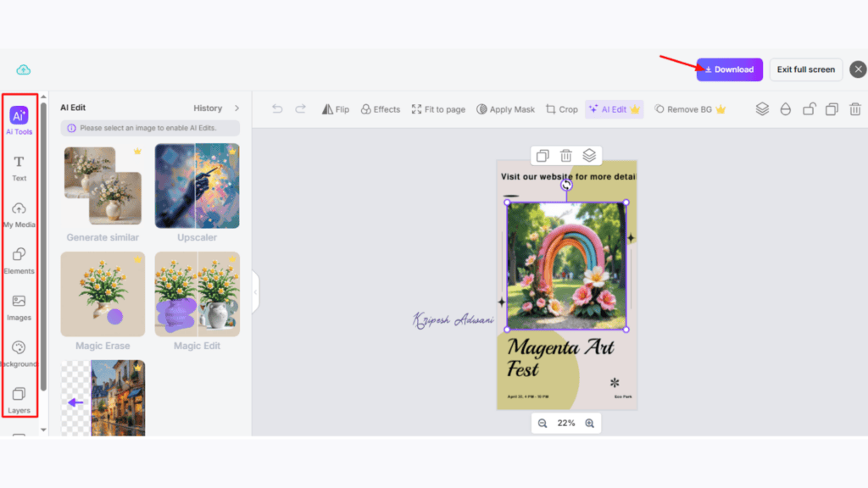Viewport: 868px width, 488px height.
Task: Open the opacity droplet control
Action: click(786, 108)
